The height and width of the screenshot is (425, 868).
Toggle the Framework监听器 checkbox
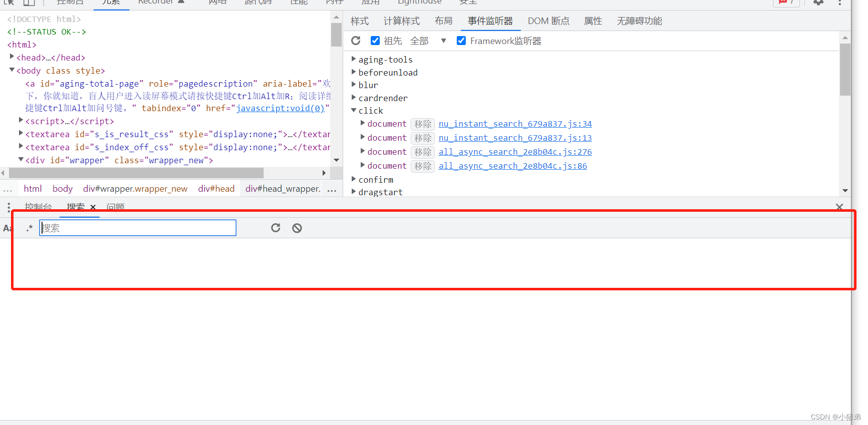click(461, 41)
